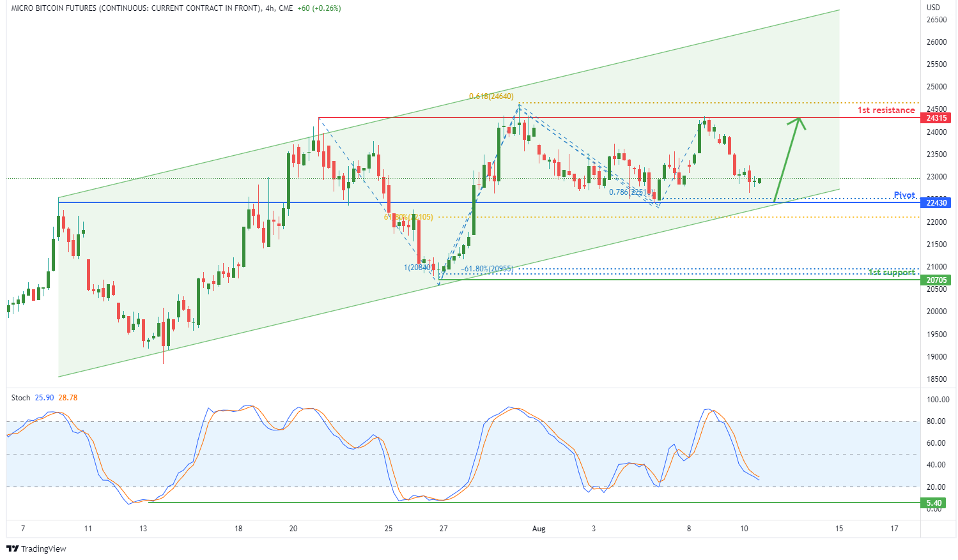Click the 26500 price axis label
Screen dimensions: 958x560
point(936,20)
